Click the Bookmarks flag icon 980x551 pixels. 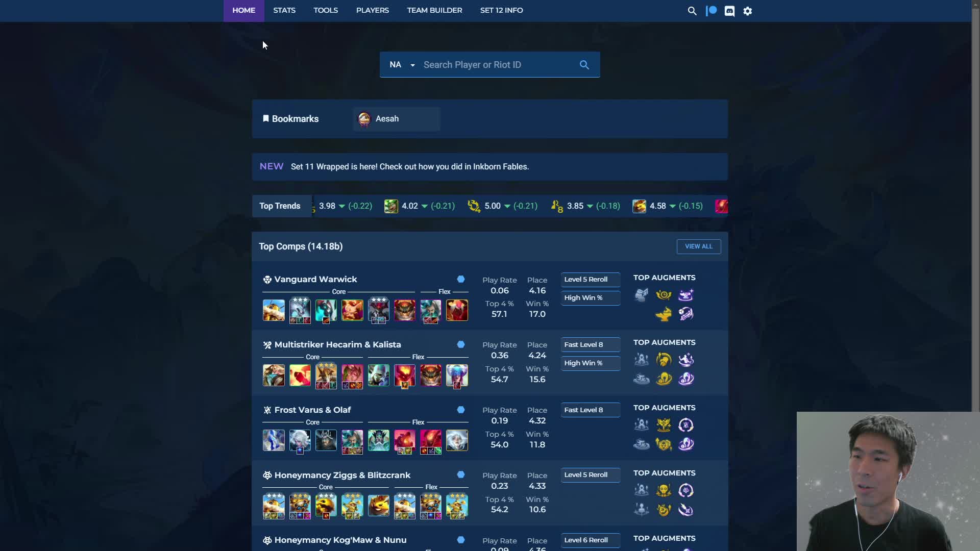click(x=265, y=119)
